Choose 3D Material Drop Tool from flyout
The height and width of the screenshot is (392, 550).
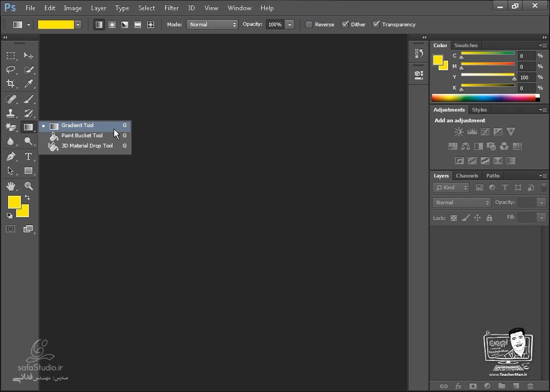pos(85,146)
